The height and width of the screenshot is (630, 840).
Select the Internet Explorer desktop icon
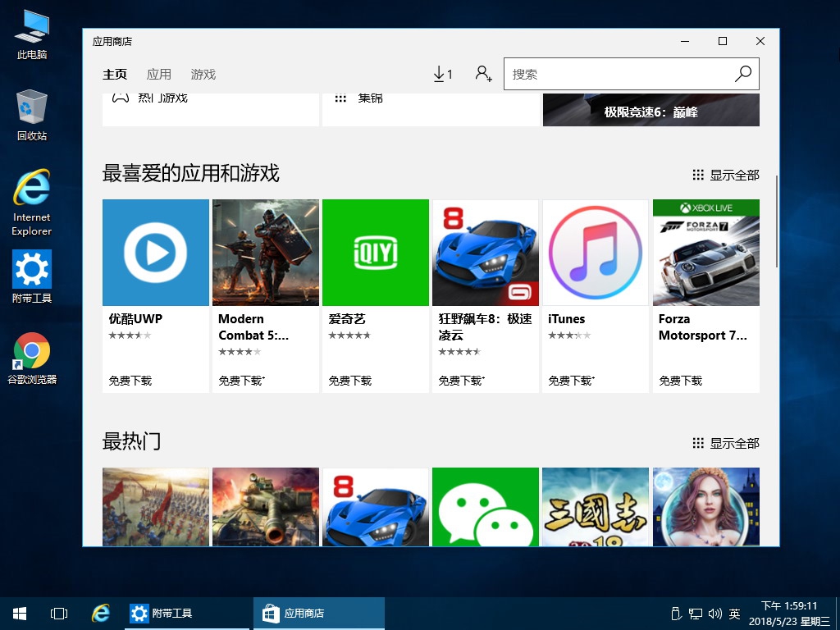(x=32, y=203)
